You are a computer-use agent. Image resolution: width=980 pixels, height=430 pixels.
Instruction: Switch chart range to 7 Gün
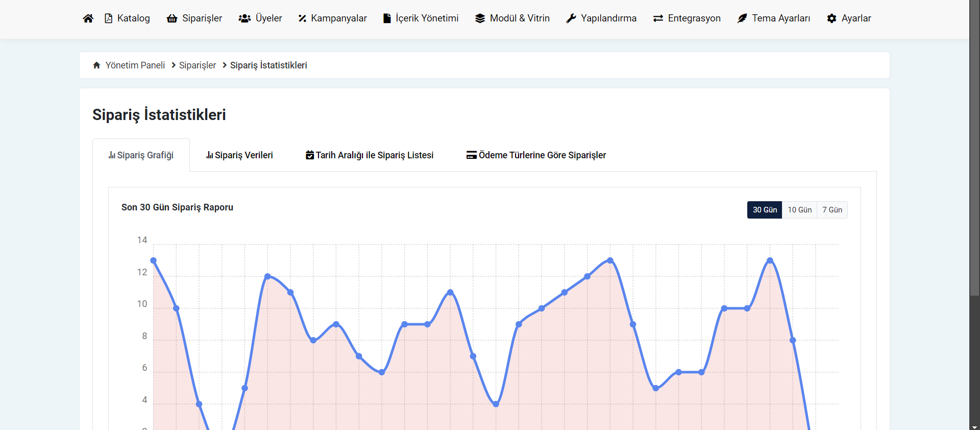(832, 210)
